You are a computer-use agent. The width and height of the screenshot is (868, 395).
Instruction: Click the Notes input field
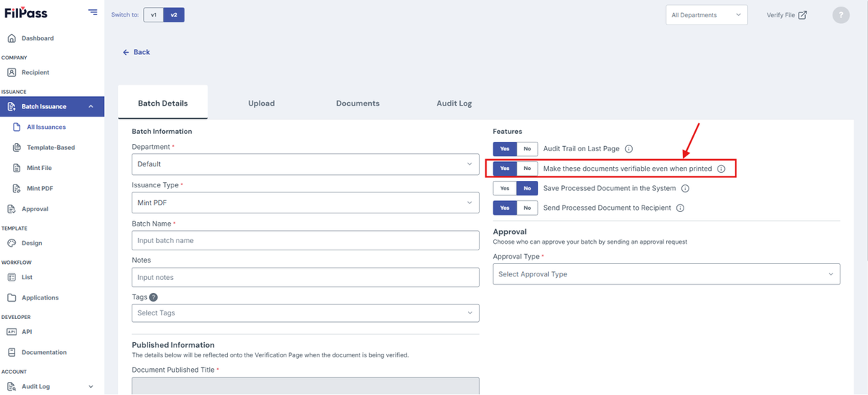(305, 277)
